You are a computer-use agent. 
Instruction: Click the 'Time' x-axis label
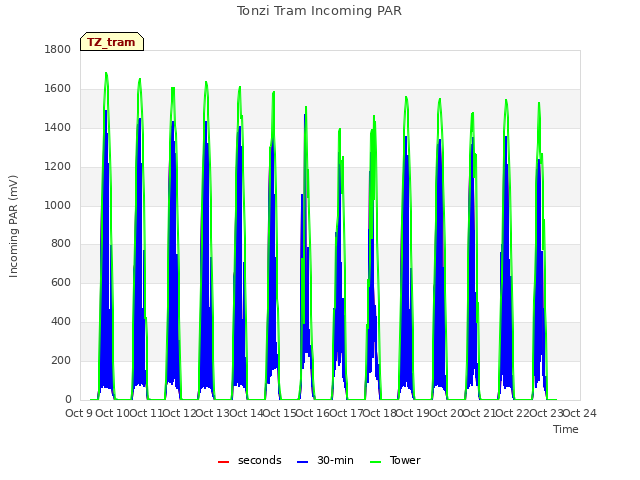click(566, 429)
